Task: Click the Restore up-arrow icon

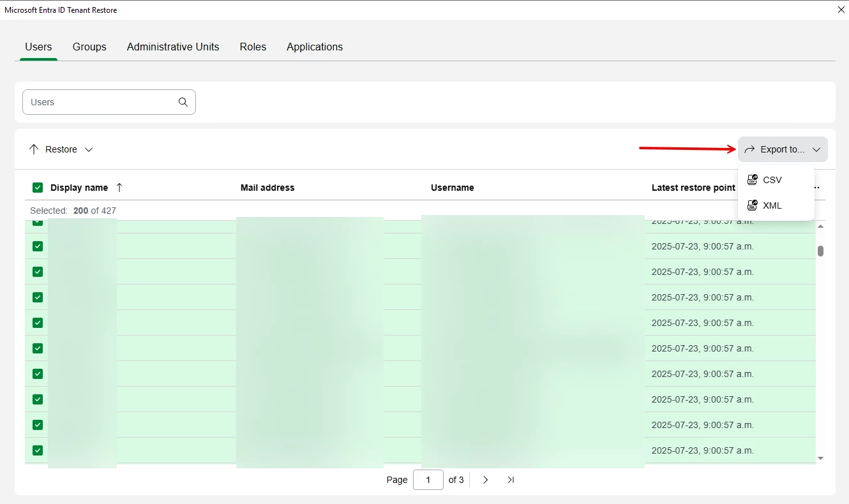Action: [x=34, y=149]
